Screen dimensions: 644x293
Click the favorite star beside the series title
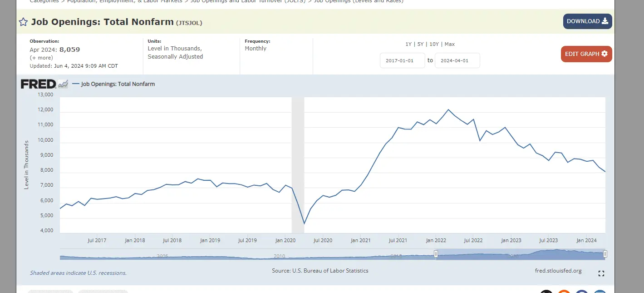23,22
